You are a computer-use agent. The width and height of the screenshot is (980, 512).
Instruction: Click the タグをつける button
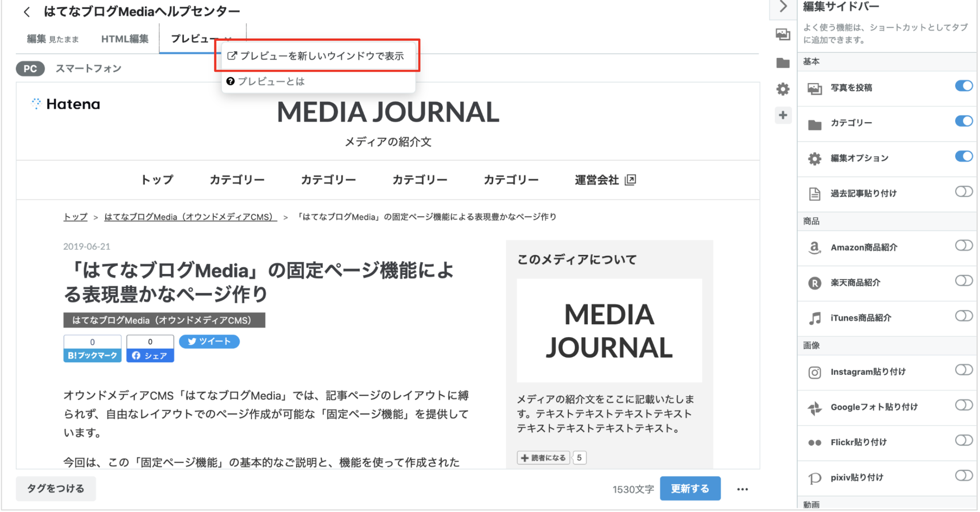[56, 489]
